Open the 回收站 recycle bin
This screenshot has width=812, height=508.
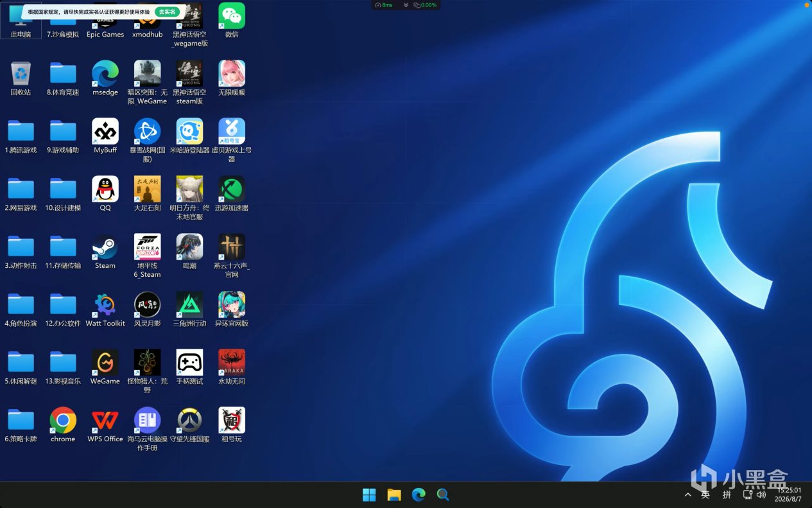pyautogui.click(x=21, y=74)
